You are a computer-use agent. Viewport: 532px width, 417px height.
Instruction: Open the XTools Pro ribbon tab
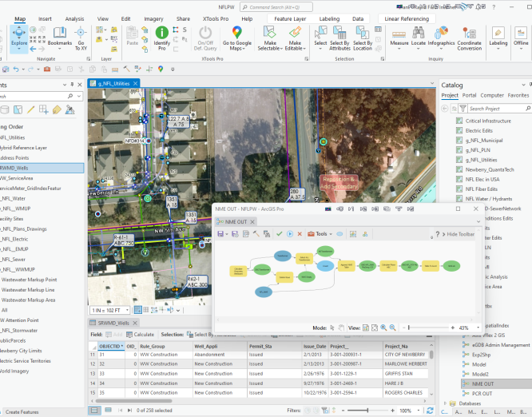pos(216,19)
